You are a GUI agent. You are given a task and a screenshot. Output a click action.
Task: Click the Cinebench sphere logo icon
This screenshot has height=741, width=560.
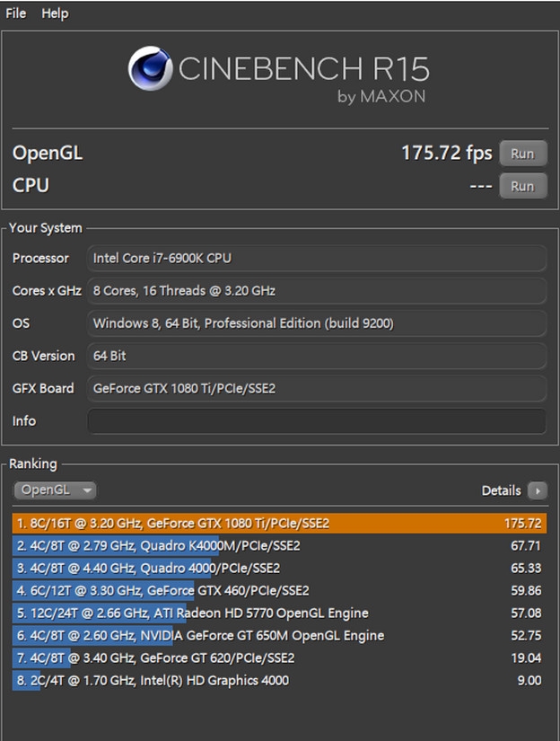click(x=150, y=68)
